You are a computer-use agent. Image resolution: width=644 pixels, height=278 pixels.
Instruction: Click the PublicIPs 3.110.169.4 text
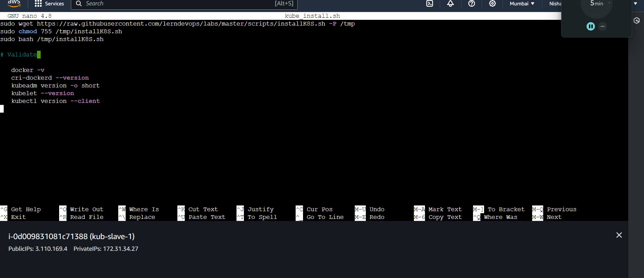pos(38,249)
